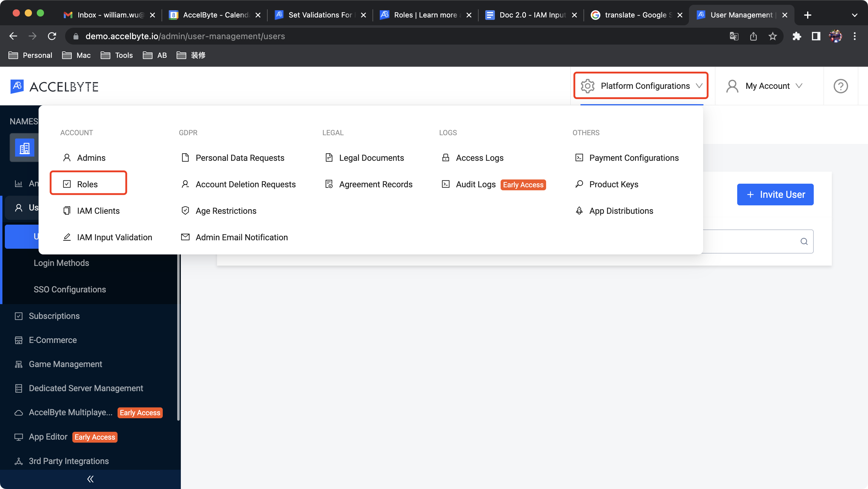868x489 pixels.
Task: Click the My Account user icon
Action: click(x=732, y=86)
